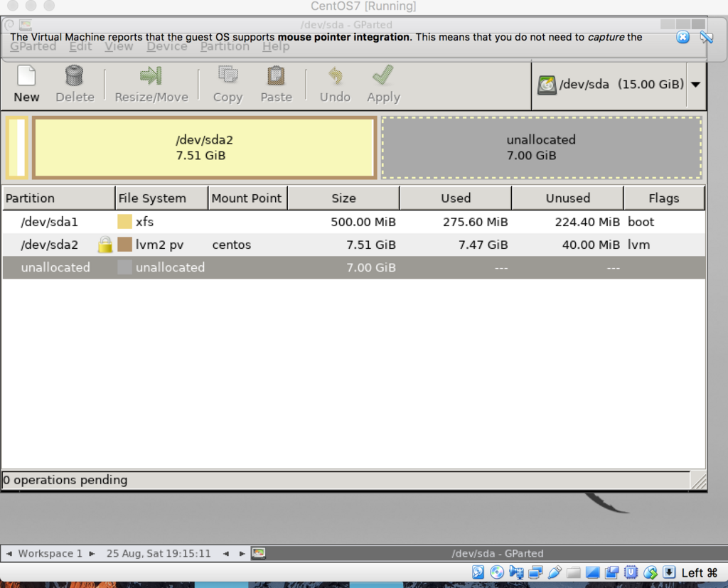Click the GParted icon in the taskbar
The height and width of the screenshot is (588, 728).
pyautogui.click(x=259, y=553)
